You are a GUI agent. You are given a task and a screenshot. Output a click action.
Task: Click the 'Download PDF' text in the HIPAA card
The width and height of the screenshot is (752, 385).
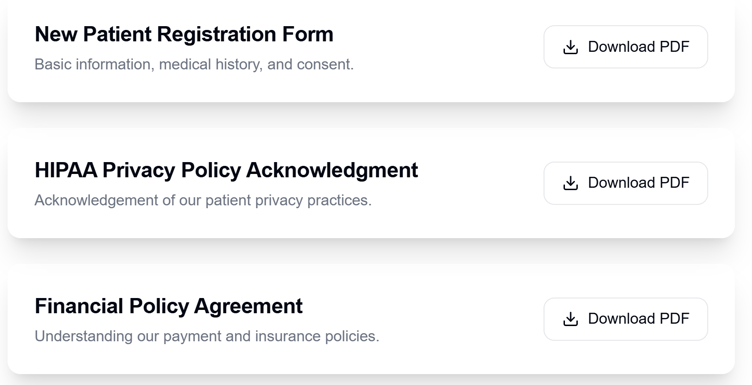click(638, 183)
